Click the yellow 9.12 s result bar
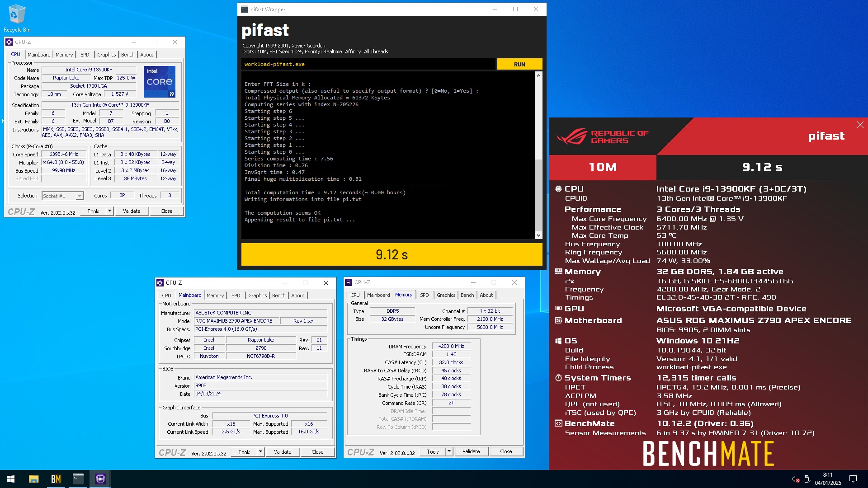Screen dimensions: 868x488 point(392,254)
